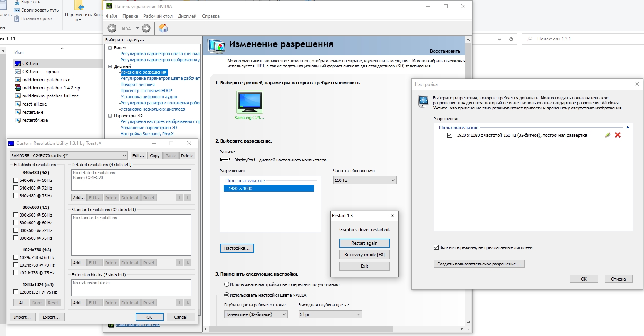
Task: Click 'Создать пользовательское разрешение...' button
Action: [479, 264]
